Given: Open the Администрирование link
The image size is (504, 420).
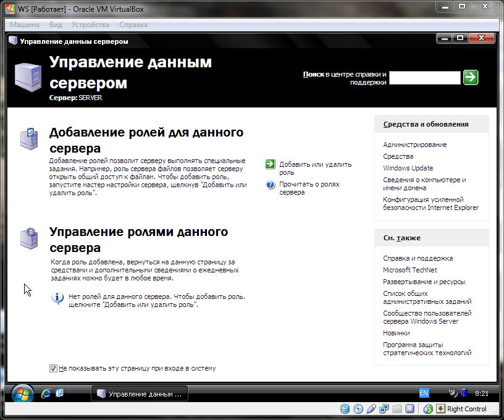Looking at the screenshot, I should click(414, 145).
